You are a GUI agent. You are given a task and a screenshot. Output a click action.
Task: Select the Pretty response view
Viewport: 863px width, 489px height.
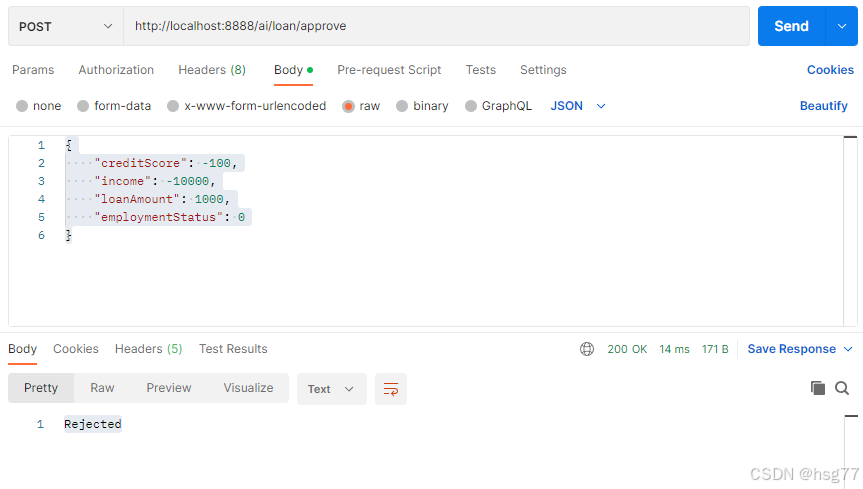pyautogui.click(x=41, y=388)
